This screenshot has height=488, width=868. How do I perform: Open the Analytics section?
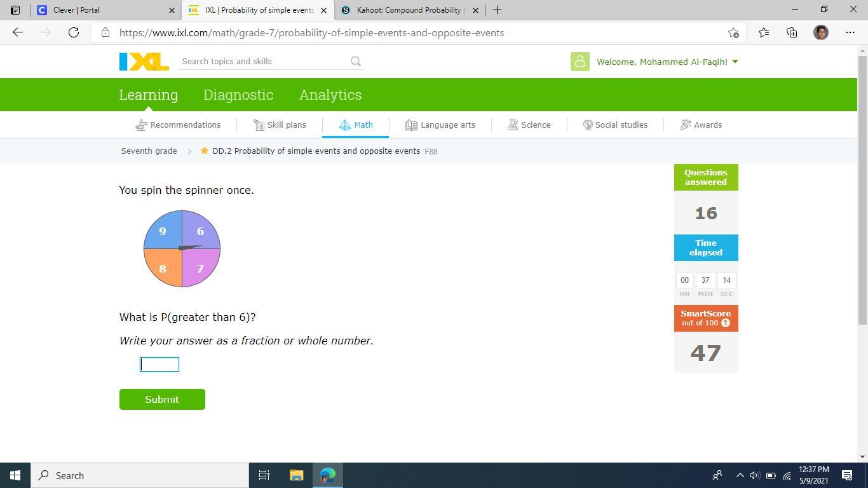point(330,95)
